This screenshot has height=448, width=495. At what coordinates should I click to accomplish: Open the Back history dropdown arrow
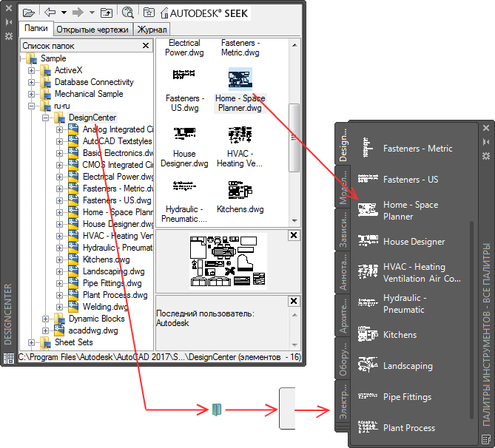64,13
